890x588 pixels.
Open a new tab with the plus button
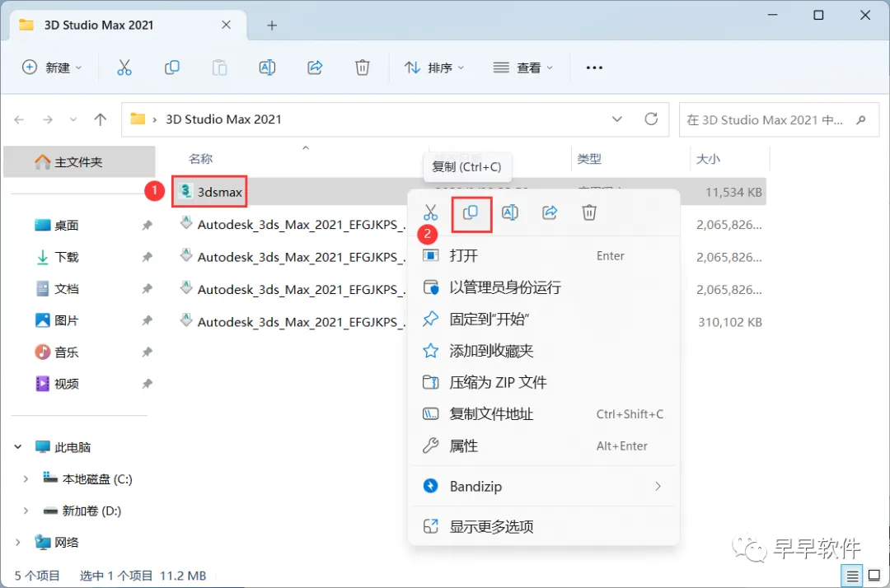click(272, 26)
